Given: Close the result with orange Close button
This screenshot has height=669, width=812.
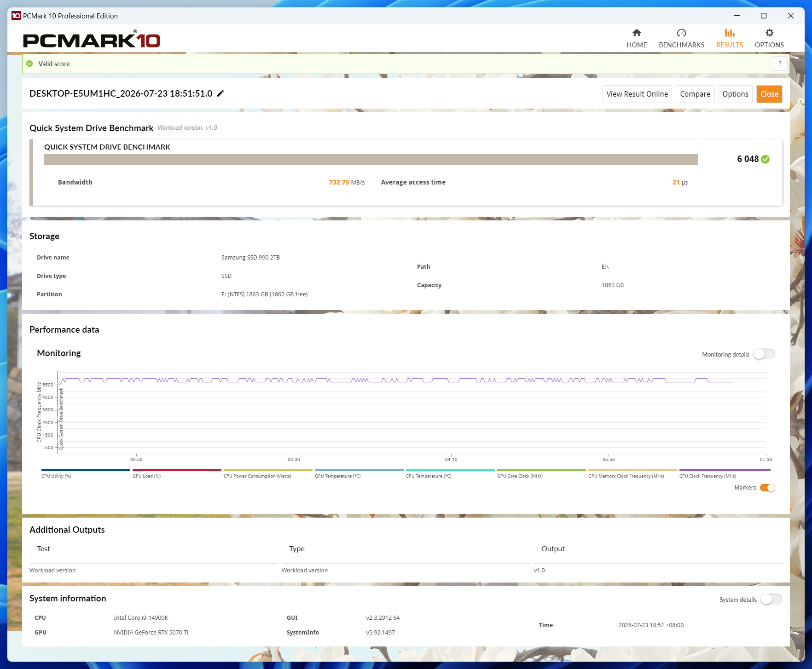Looking at the screenshot, I should (x=769, y=94).
